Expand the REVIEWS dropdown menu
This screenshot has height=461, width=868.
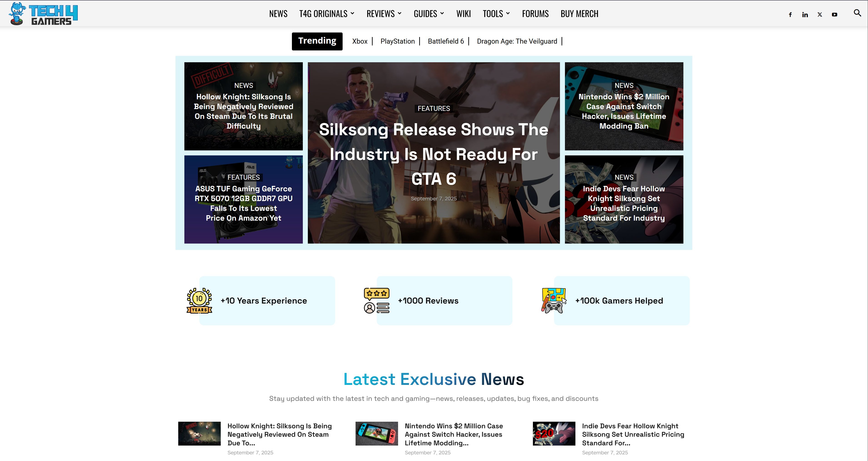click(384, 13)
